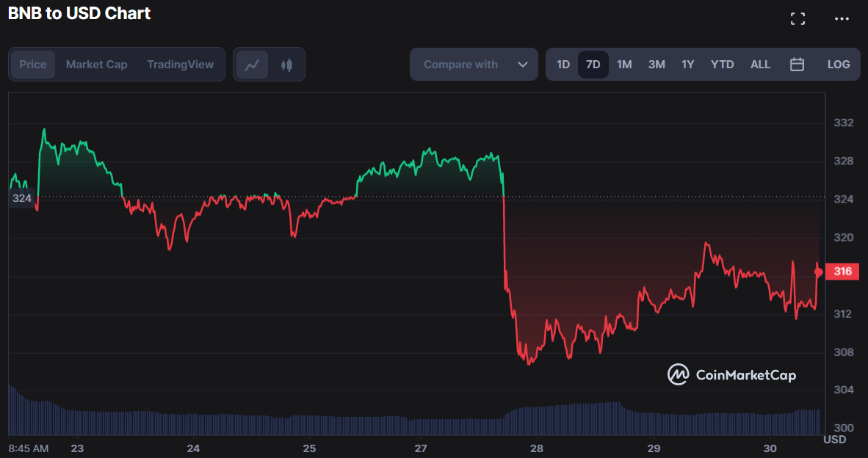The height and width of the screenshot is (458, 868).
Task: Open the fullscreen chart view
Action: click(x=798, y=18)
